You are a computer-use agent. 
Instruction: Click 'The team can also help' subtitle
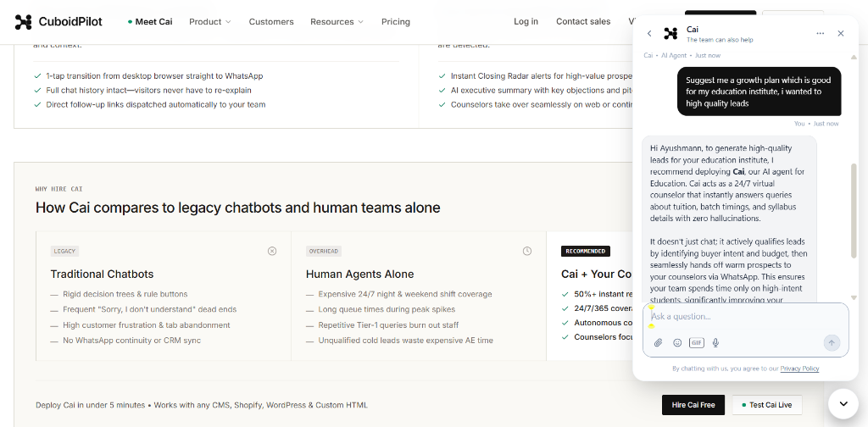pos(720,40)
